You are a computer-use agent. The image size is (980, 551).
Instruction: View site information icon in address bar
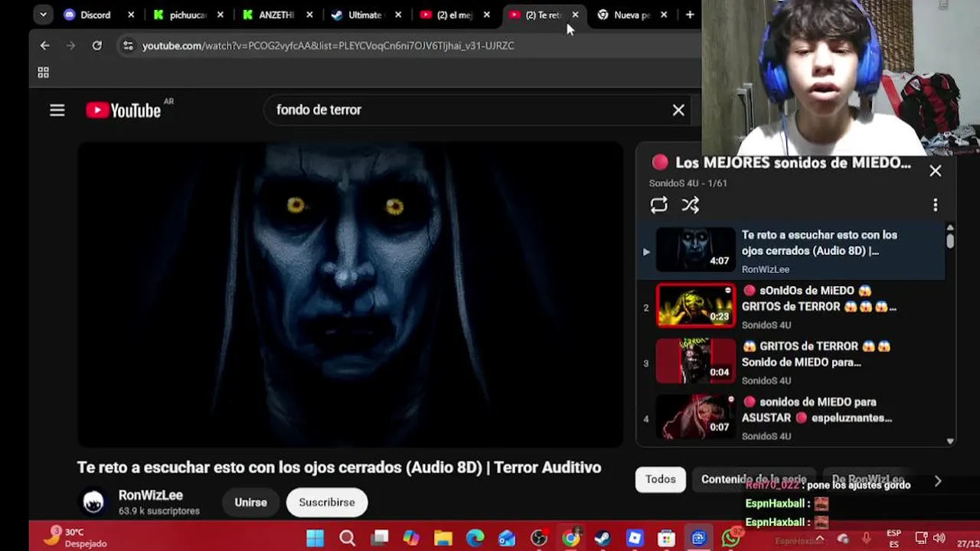(x=128, y=46)
